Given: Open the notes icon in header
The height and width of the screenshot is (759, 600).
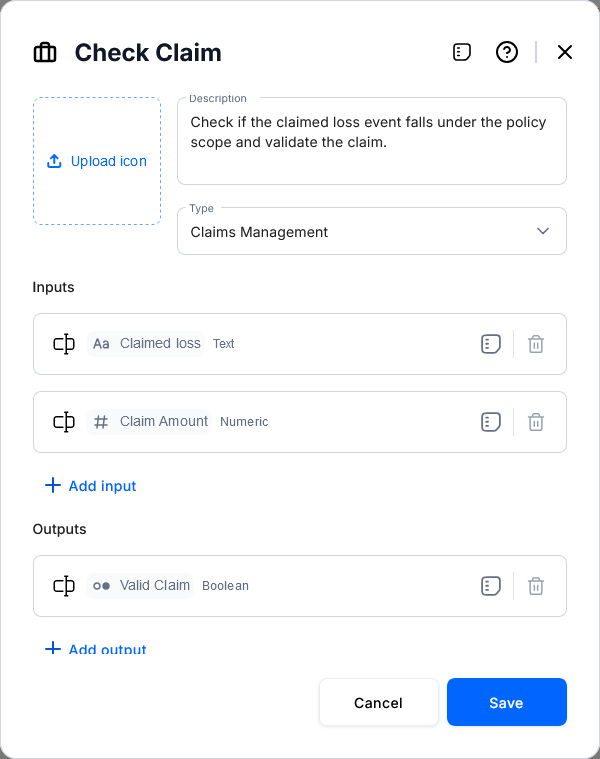Looking at the screenshot, I should (x=462, y=52).
